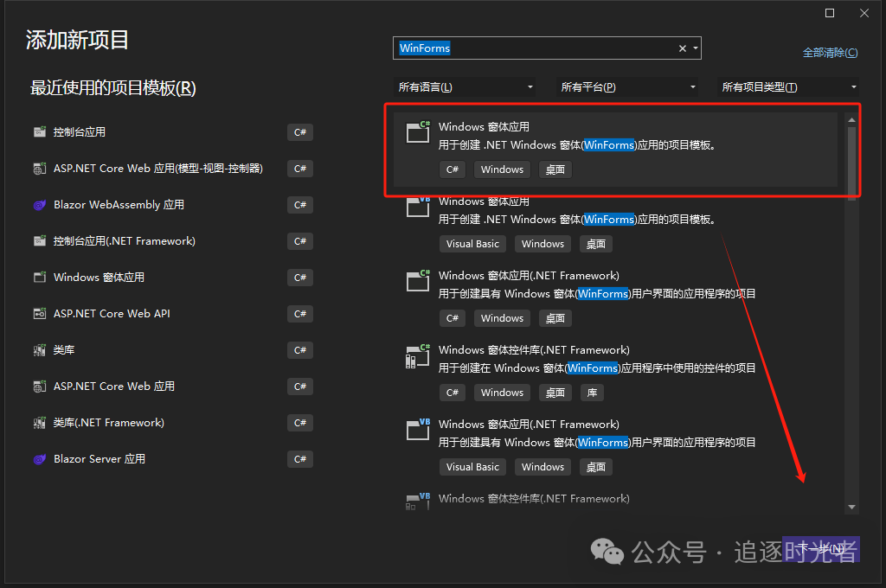The height and width of the screenshot is (588, 886).
Task: Click the Windows 窗体控件库 C# result icon
Action: coord(418,355)
